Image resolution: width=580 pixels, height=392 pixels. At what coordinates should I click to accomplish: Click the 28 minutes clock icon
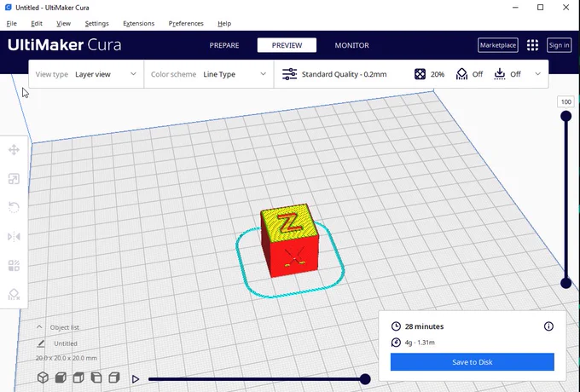click(396, 326)
